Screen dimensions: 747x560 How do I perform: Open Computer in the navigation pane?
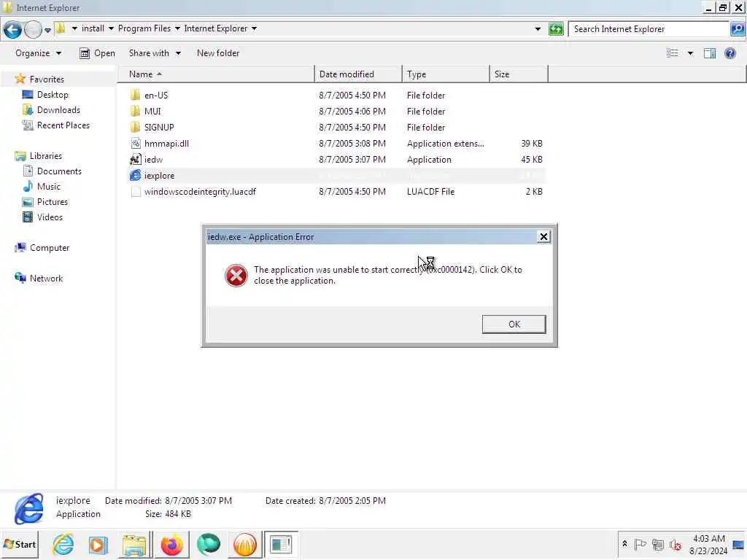(50, 248)
